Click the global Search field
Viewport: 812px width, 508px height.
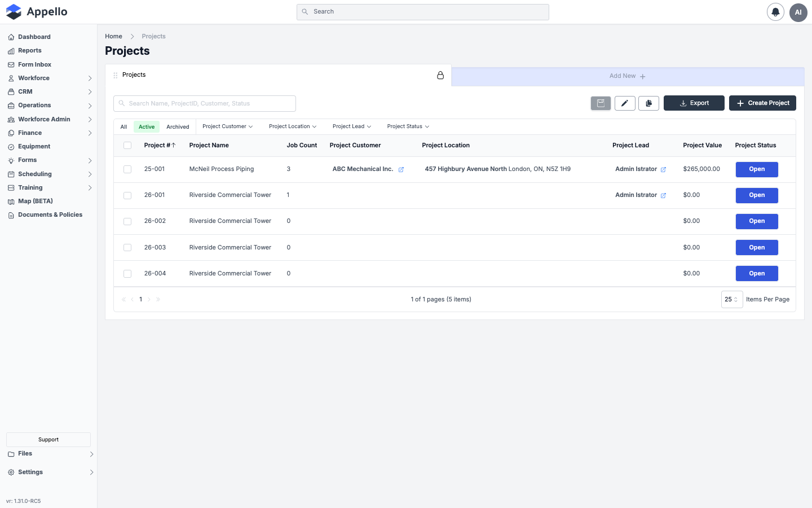coord(423,12)
